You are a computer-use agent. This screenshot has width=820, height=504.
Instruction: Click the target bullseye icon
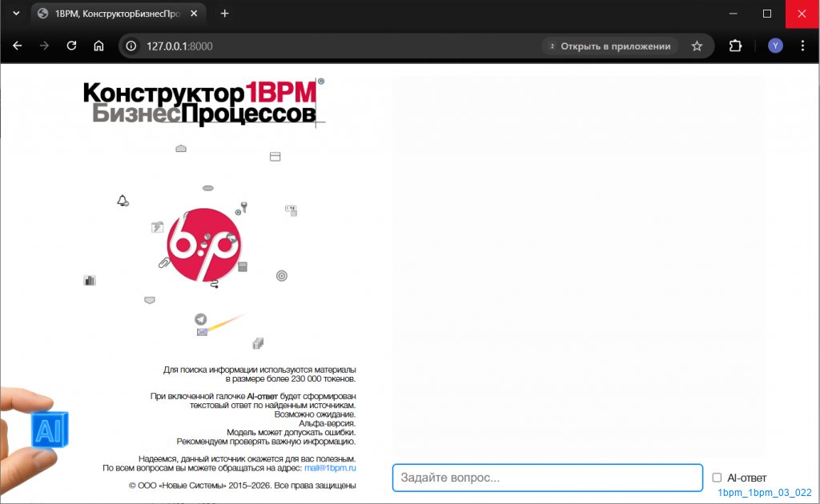tap(282, 276)
